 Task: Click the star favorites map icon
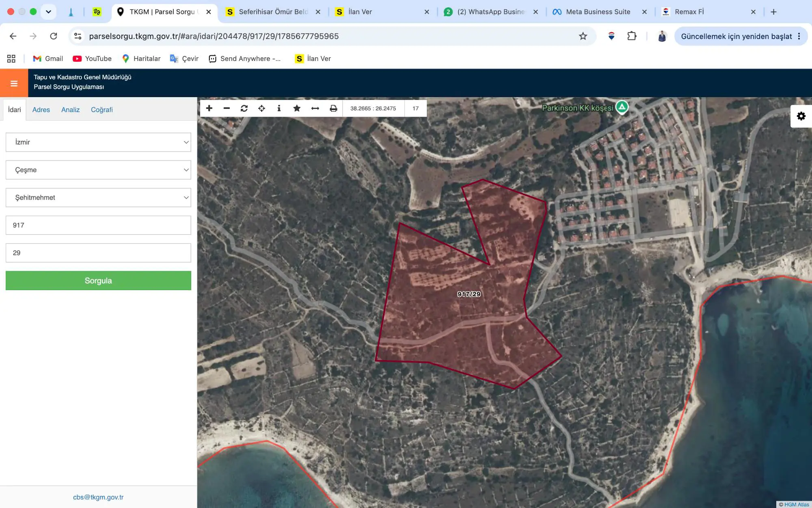(x=297, y=108)
